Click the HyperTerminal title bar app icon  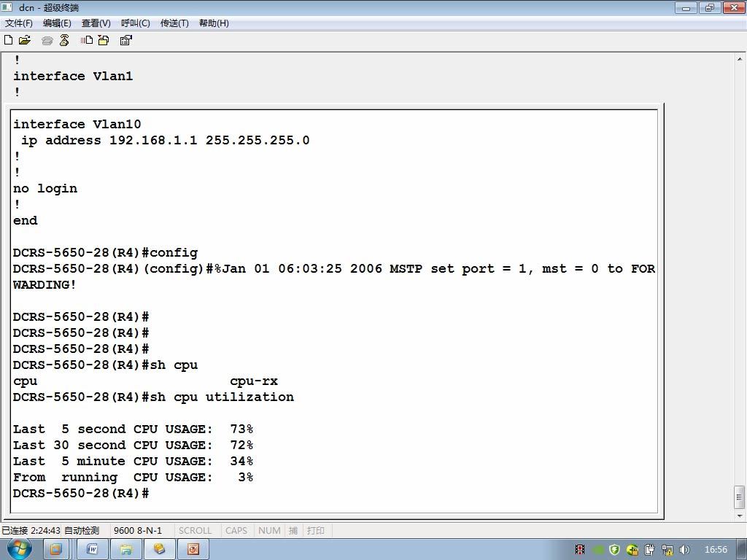pyautogui.click(x=7, y=7)
